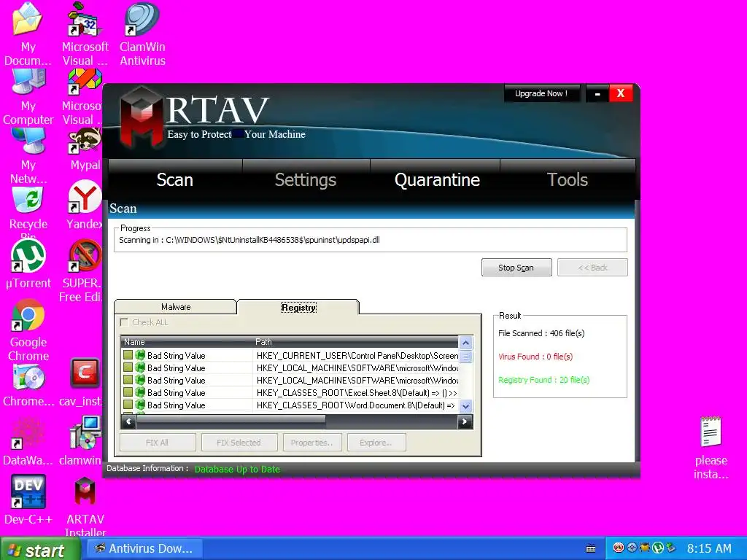This screenshot has width=747, height=560.
Task: Open the Settings tab
Action: [306, 180]
